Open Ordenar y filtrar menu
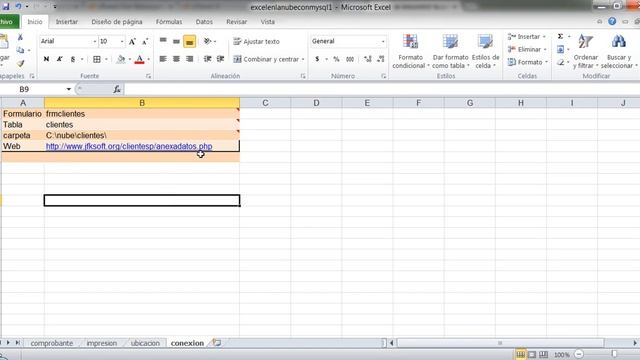 tap(586, 51)
